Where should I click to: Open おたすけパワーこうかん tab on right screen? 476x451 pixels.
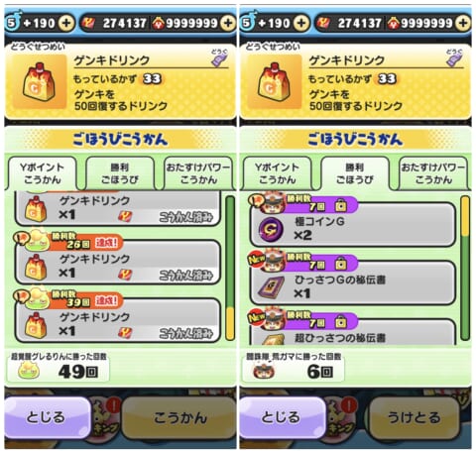(433, 173)
